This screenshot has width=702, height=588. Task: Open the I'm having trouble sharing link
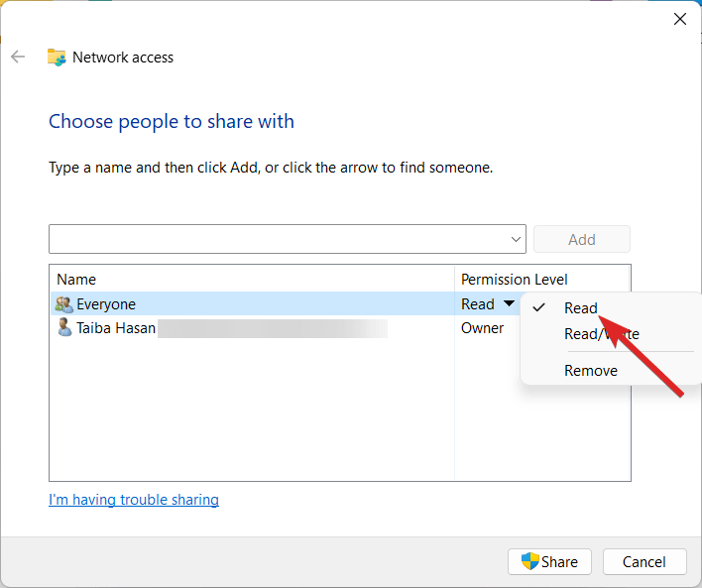[134, 500]
